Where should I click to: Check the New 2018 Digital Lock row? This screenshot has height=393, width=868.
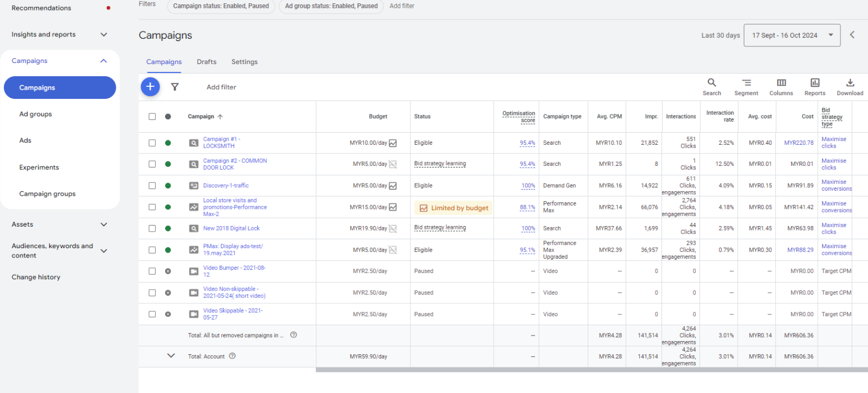(152, 228)
